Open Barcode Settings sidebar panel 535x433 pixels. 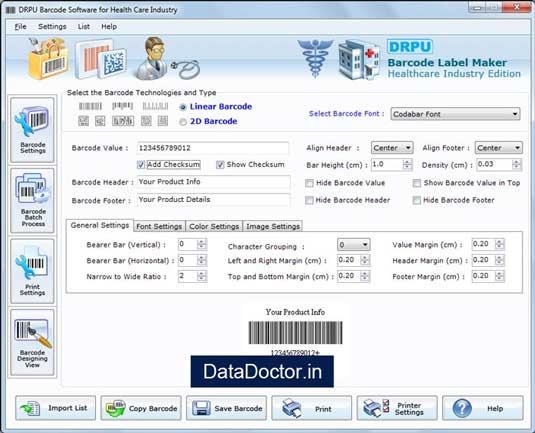click(x=32, y=130)
